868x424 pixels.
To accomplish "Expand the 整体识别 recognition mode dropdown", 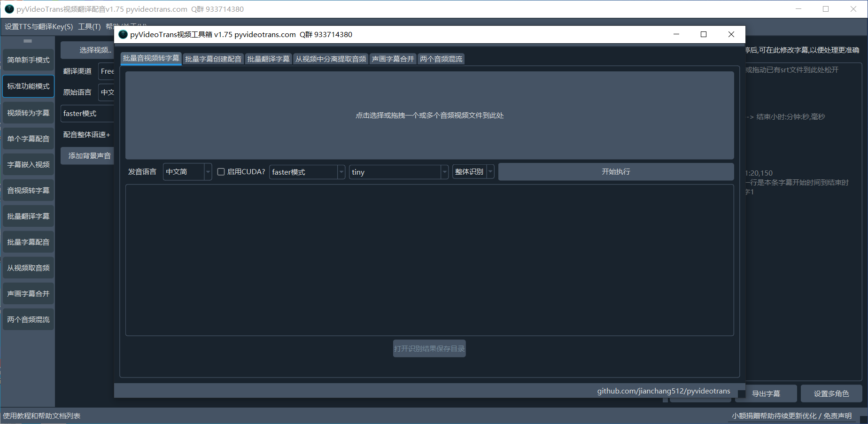I will [x=473, y=172].
